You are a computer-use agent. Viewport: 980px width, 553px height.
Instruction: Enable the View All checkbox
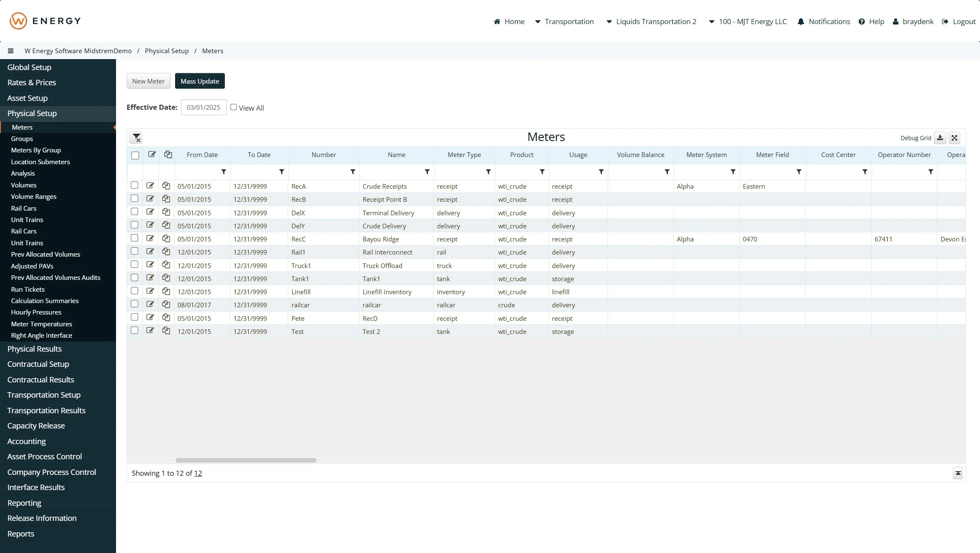pyautogui.click(x=233, y=107)
